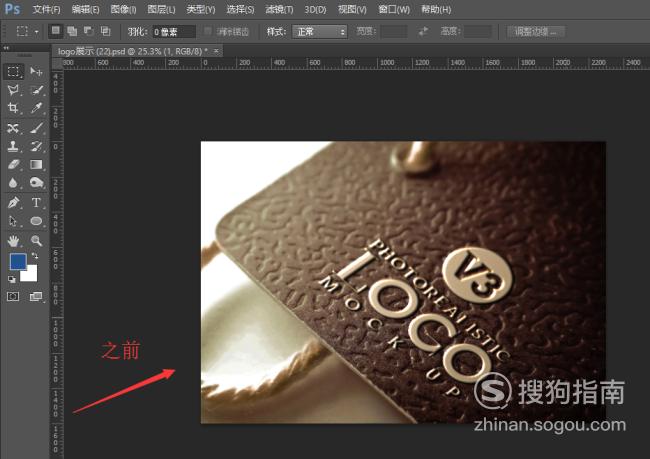Open the 样式 dropdown showing 正常

320,32
